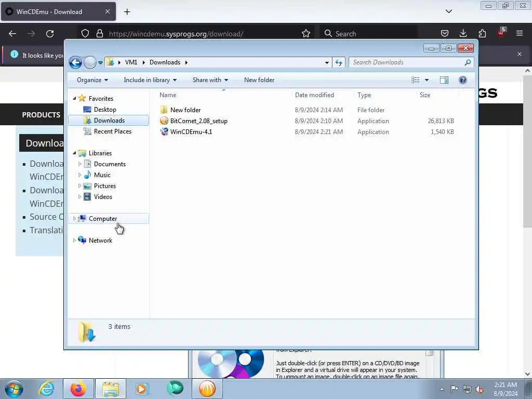The image size is (532, 399).
Task: Select Recent Places under Favorites
Action: pyautogui.click(x=112, y=131)
